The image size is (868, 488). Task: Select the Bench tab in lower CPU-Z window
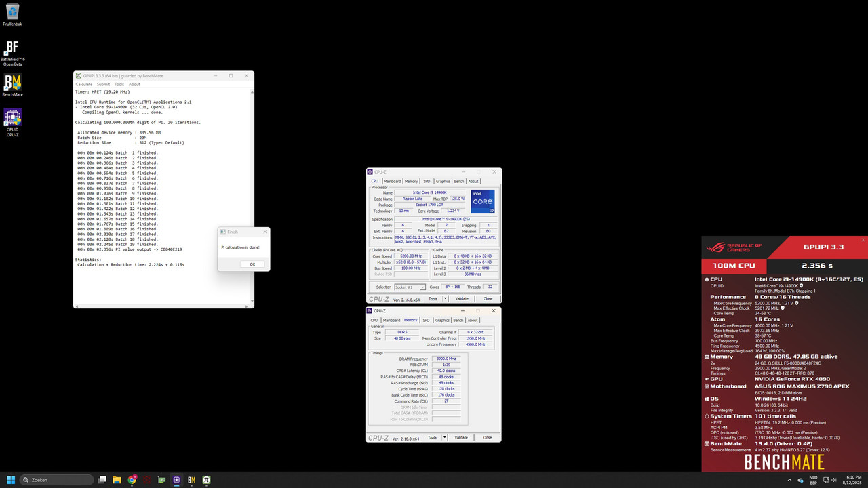click(x=458, y=320)
